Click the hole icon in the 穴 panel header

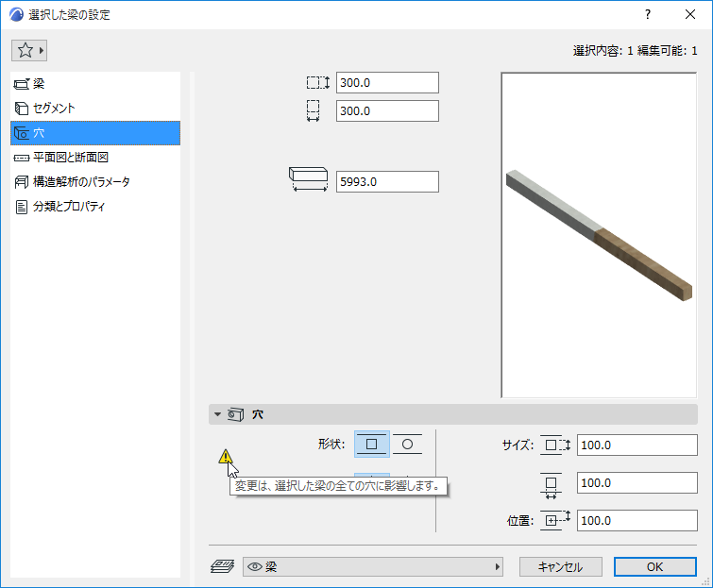tap(235, 414)
